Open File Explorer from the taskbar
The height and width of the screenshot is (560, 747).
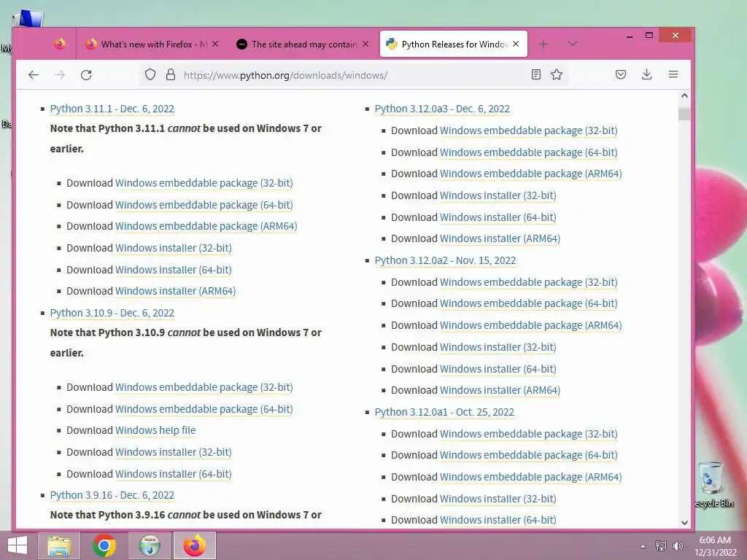[x=60, y=545]
